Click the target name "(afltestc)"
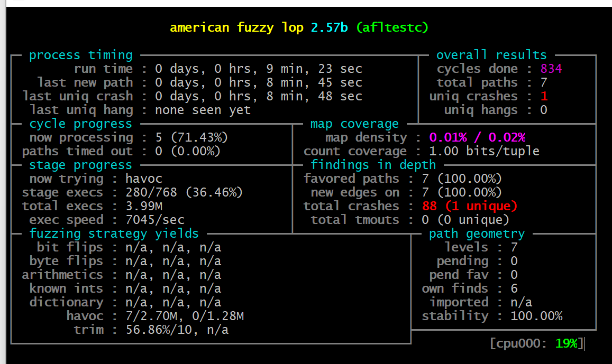Viewport: 612px width, 364px height. [392, 27]
